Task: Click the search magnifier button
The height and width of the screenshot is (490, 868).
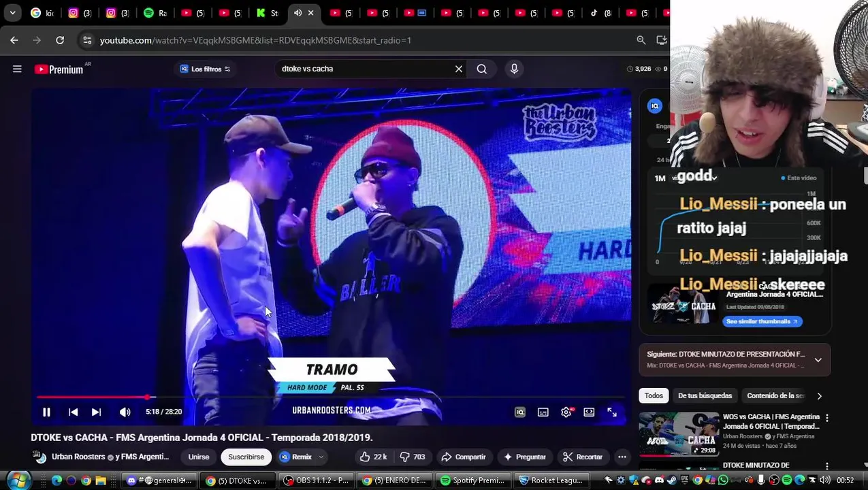Action: [481, 69]
